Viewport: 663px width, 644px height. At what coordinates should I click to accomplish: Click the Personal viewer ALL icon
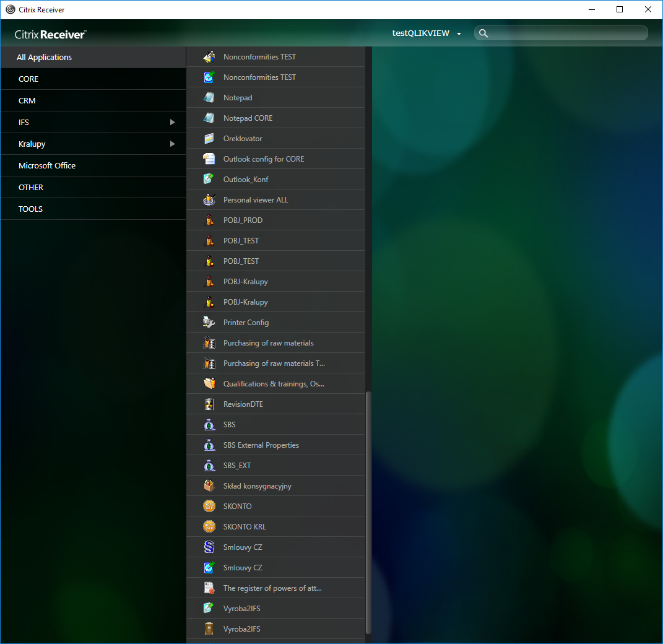click(x=209, y=199)
